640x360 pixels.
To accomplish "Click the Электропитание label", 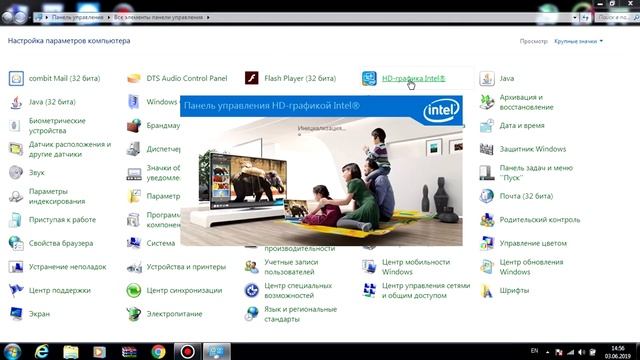I will point(174,314).
